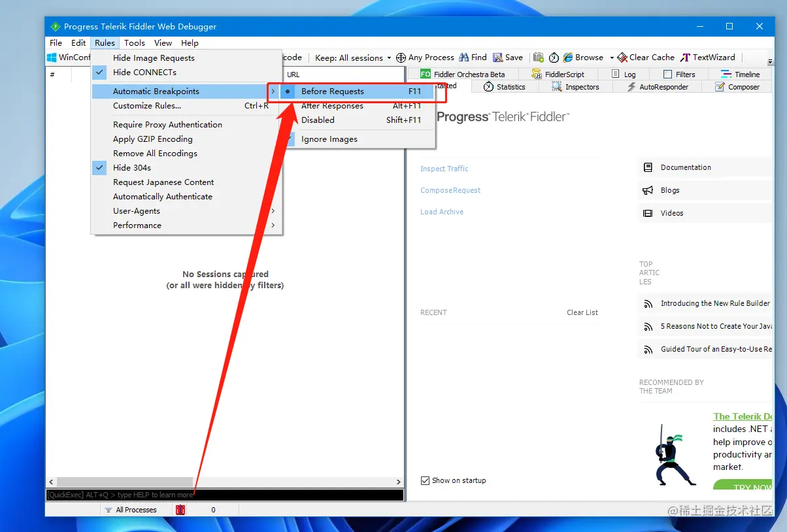Click the Save floppy disk icon
This screenshot has width=787, height=532.
(497, 58)
